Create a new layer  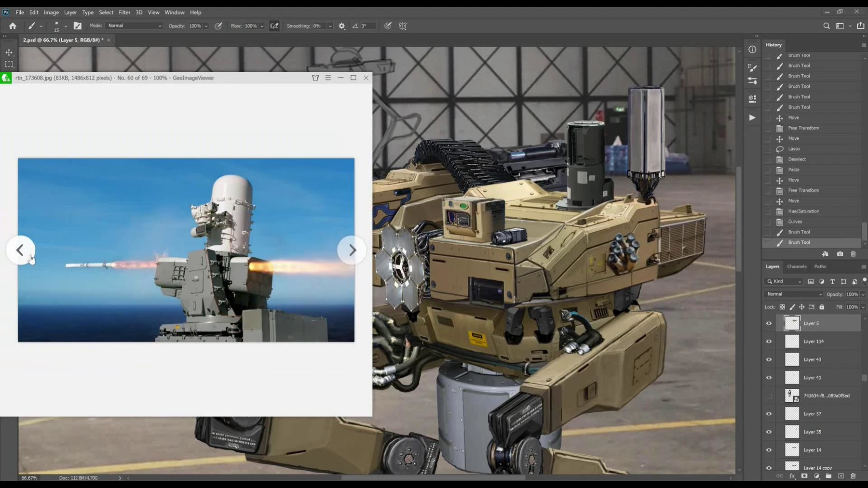(841, 476)
